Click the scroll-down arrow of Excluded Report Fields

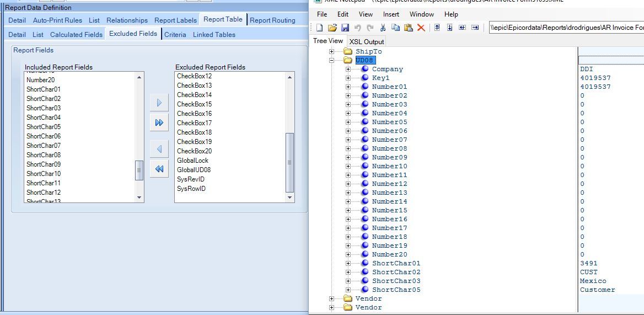[x=290, y=197]
